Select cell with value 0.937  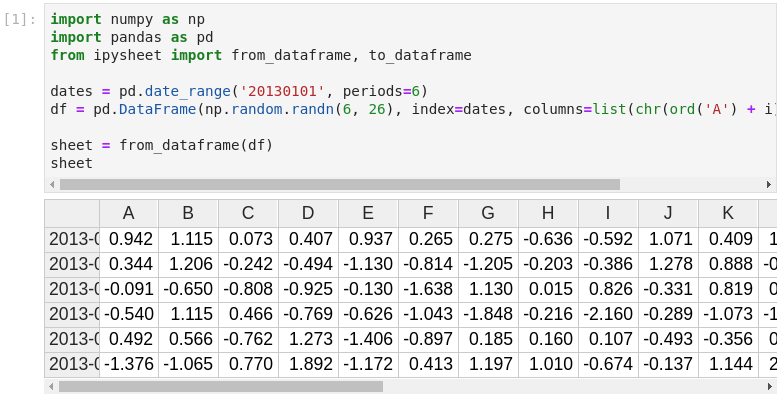pyautogui.click(x=368, y=239)
